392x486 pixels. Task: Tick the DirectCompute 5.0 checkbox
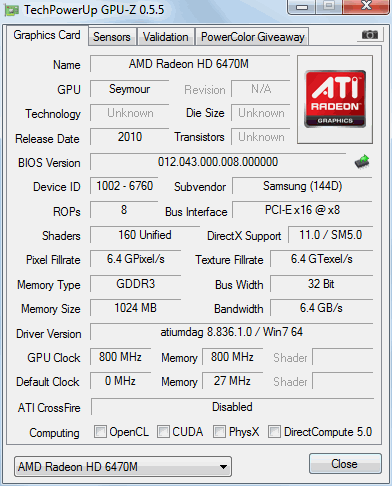click(274, 431)
